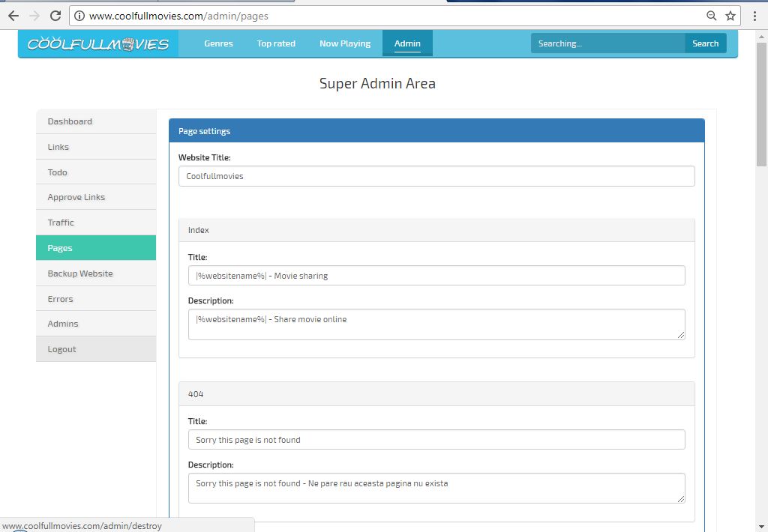Click the scrollbar up arrow

762,36
